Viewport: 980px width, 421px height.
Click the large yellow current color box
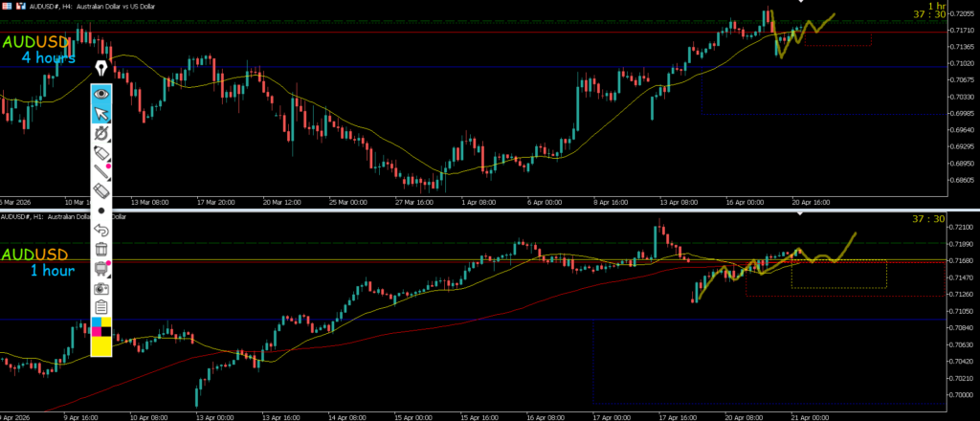pos(101,347)
